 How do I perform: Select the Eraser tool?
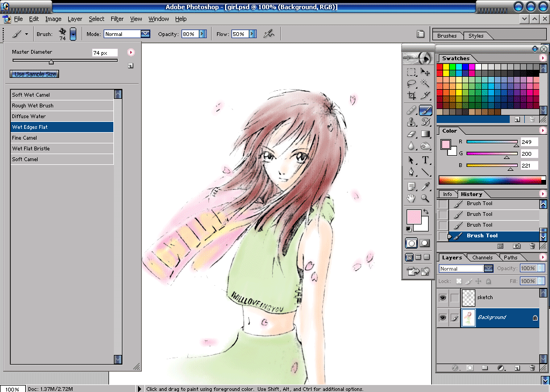click(411, 134)
